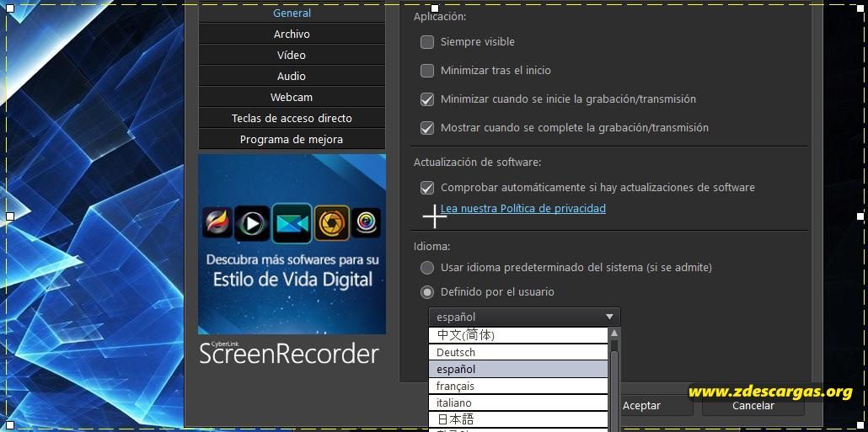Image resolution: width=868 pixels, height=432 pixels.
Task: Click the Estilo de Vida Digital banner text
Action: pos(292,278)
